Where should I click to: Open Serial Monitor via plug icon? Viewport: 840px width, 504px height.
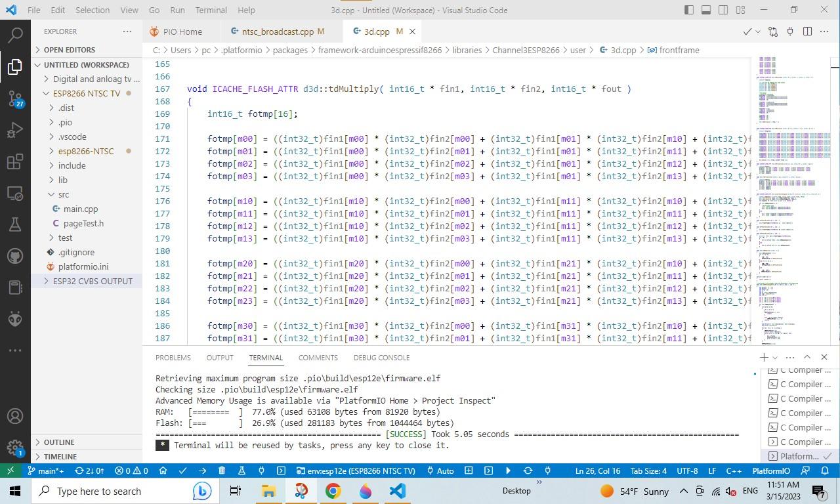[x=261, y=471]
